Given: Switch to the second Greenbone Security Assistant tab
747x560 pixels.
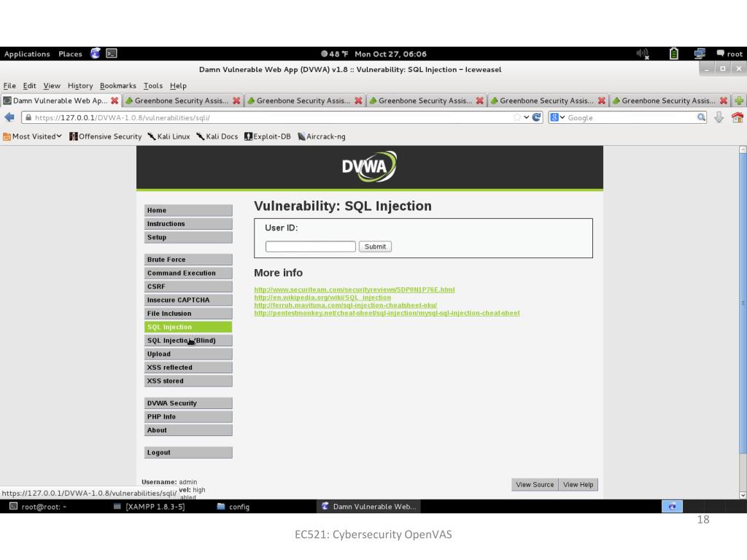Looking at the screenshot, I should click(x=305, y=101).
